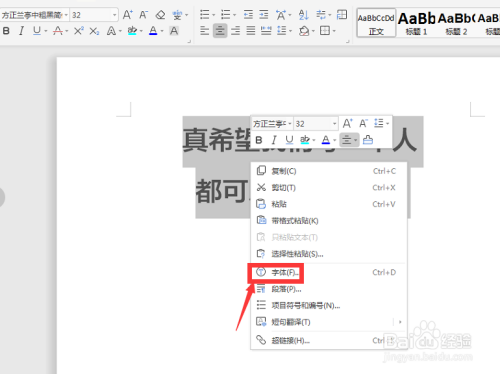Apply the 标题 2 style
The image size is (500, 374).
click(456, 23)
